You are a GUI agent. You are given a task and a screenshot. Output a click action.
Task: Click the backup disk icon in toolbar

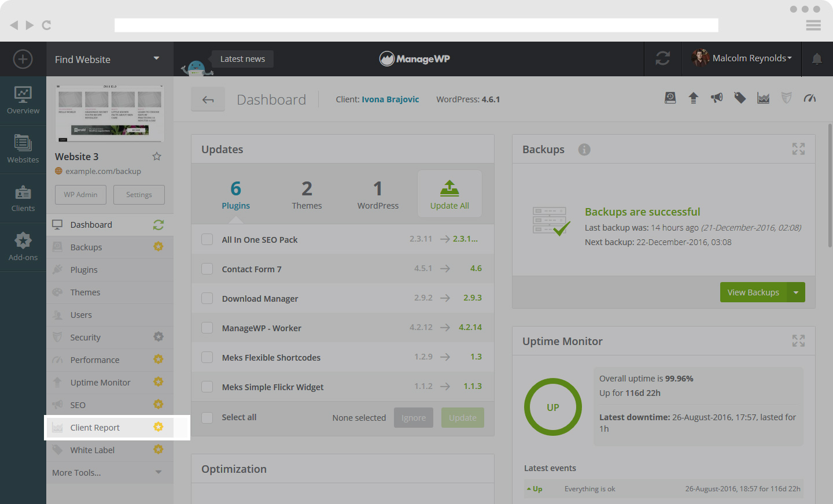[x=670, y=98]
